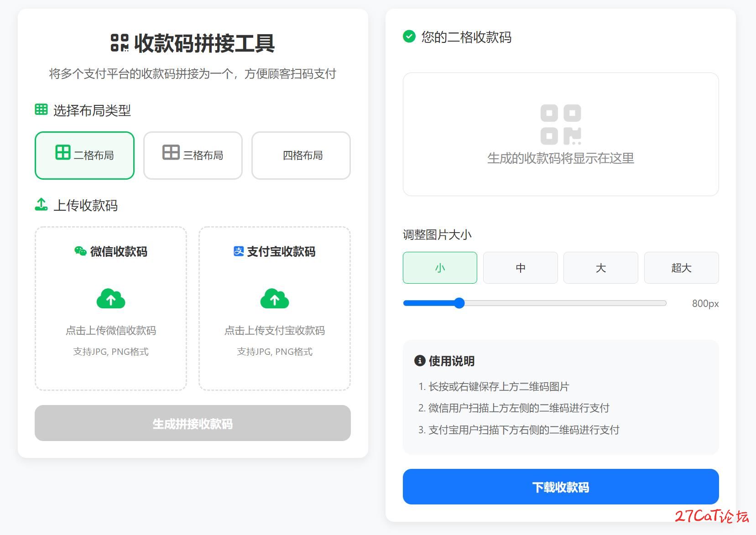Select the 四格布局 layout option
Image resolution: width=756 pixels, height=535 pixels.
point(301,156)
